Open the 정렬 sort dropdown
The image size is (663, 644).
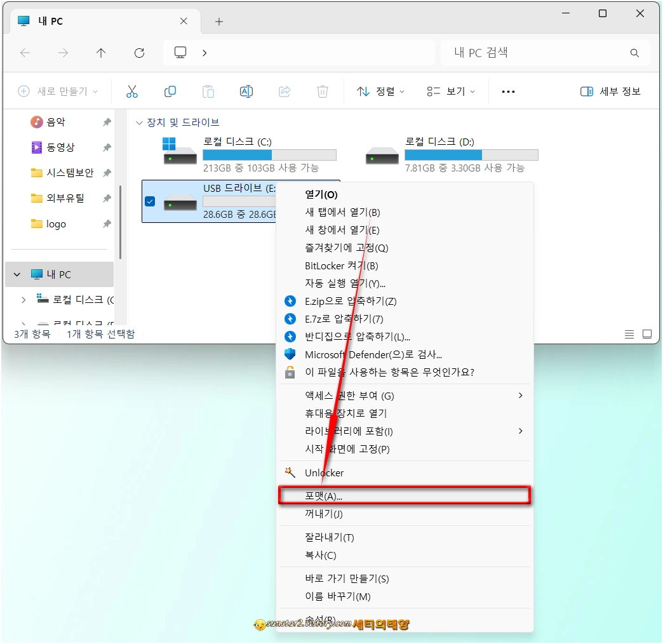[379, 91]
